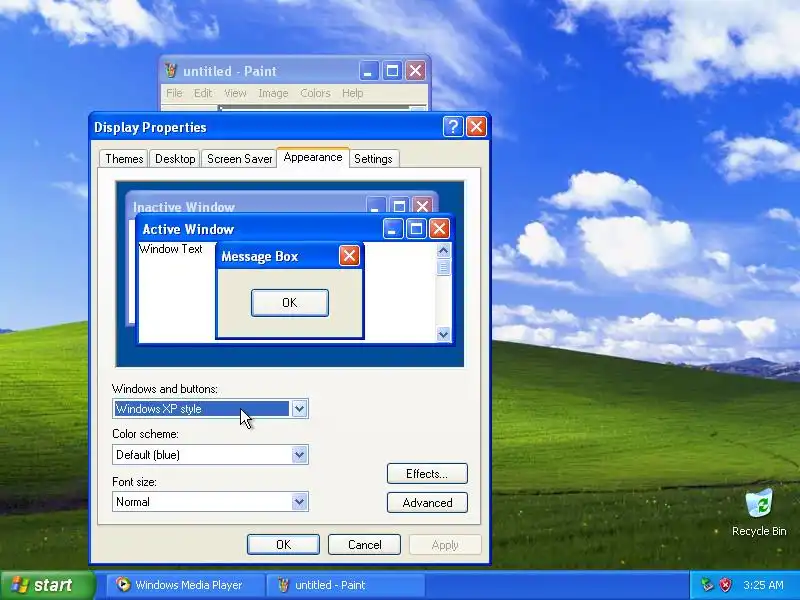Viewport: 800px width, 600px height.
Task: Cancel the Display Properties dialog
Action: (x=364, y=544)
